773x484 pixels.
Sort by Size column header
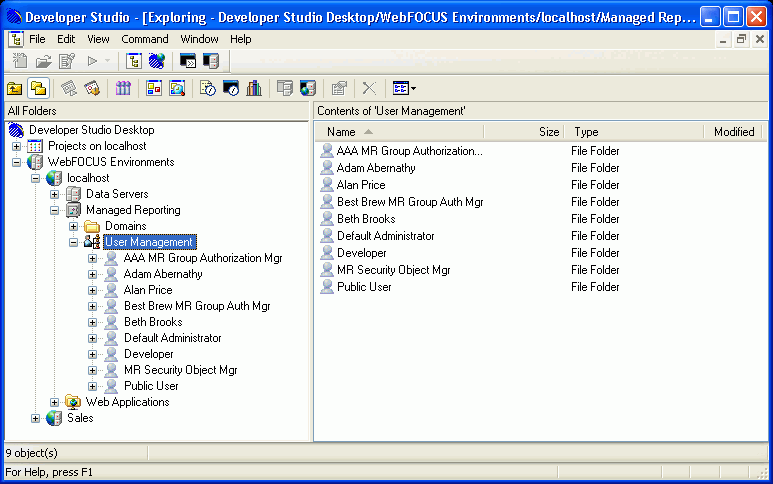pos(524,132)
